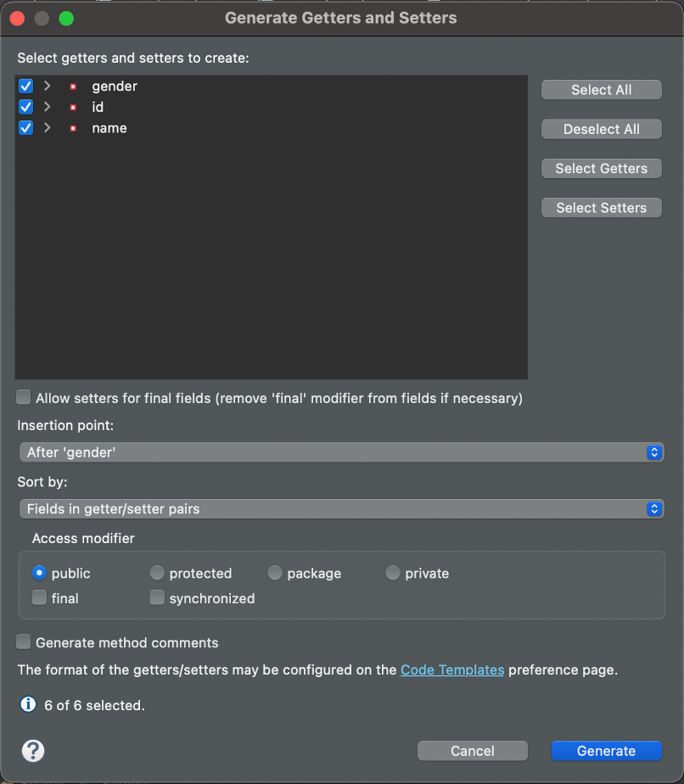Click the help question mark icon

[33, 750]
